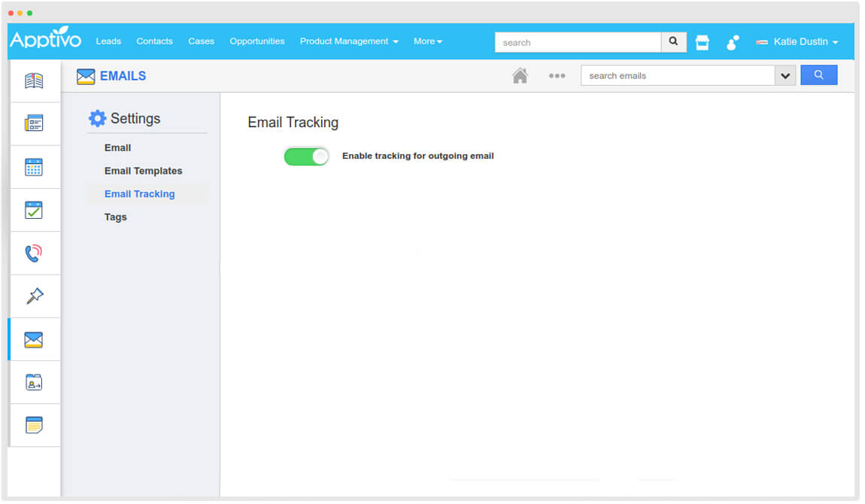Open the three-dots more options icon

(557, 75)
